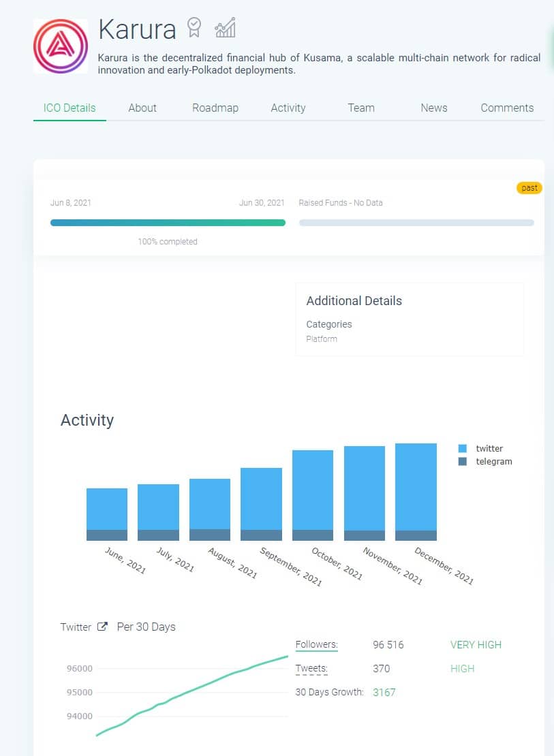
Task: Click the chart analytics icon beside title
Action: 225,28
